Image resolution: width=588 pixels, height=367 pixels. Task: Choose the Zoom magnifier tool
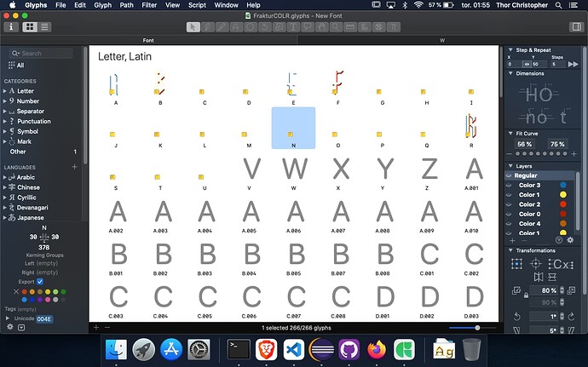click(x=336, y=27)
